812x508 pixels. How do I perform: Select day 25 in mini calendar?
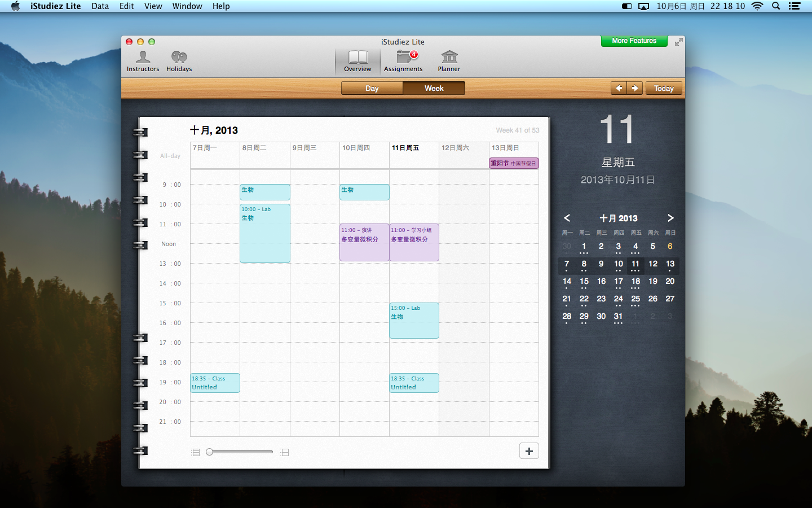636,299
